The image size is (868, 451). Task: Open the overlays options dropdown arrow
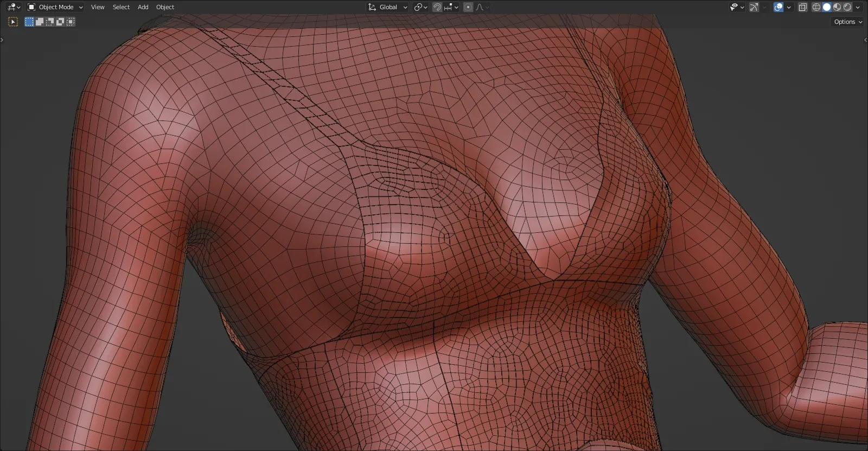pos(789,7)
